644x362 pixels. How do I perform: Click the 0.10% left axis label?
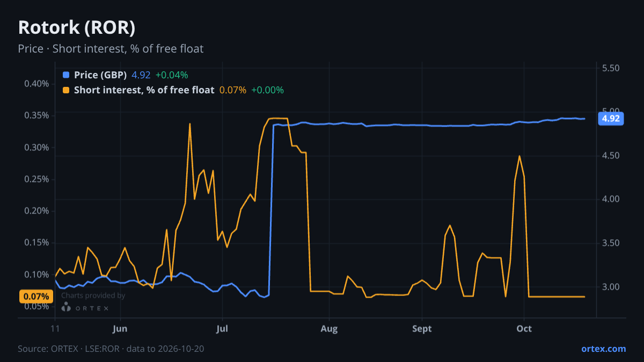tap(36, 275)
